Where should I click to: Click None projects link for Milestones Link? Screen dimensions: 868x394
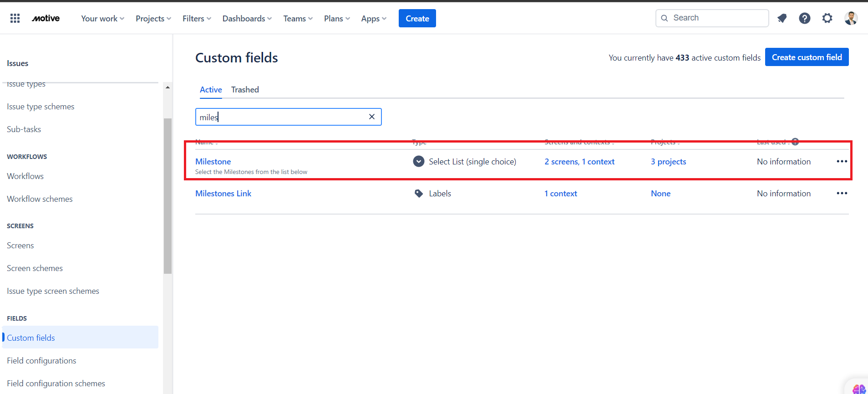pyautogui.click(x=660, y=194)
